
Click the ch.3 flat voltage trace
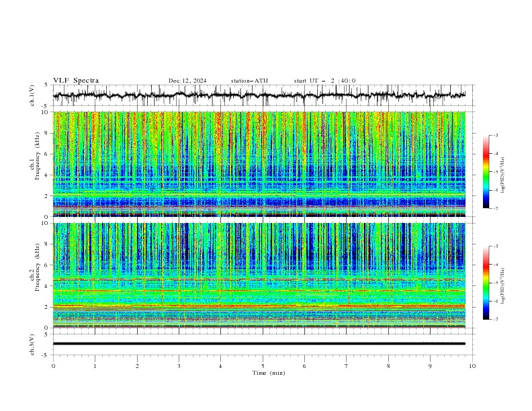pos(259,344)
